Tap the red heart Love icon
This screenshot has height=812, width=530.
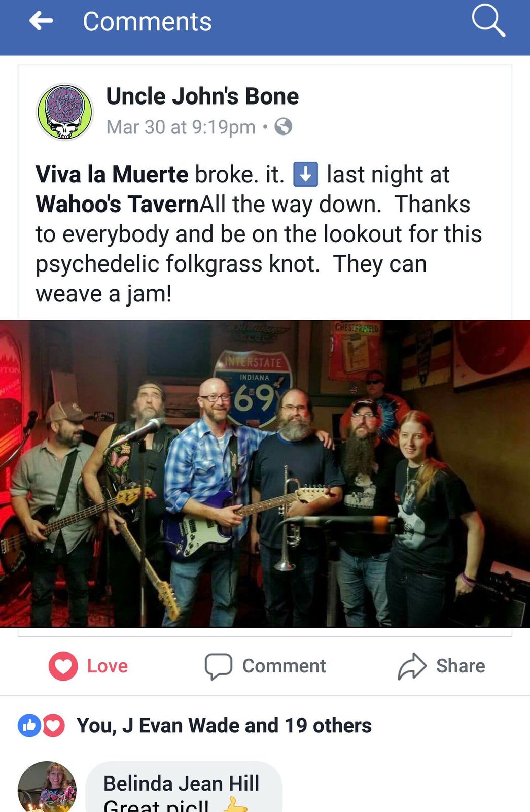pyautogui.click(x=63, y=666)
